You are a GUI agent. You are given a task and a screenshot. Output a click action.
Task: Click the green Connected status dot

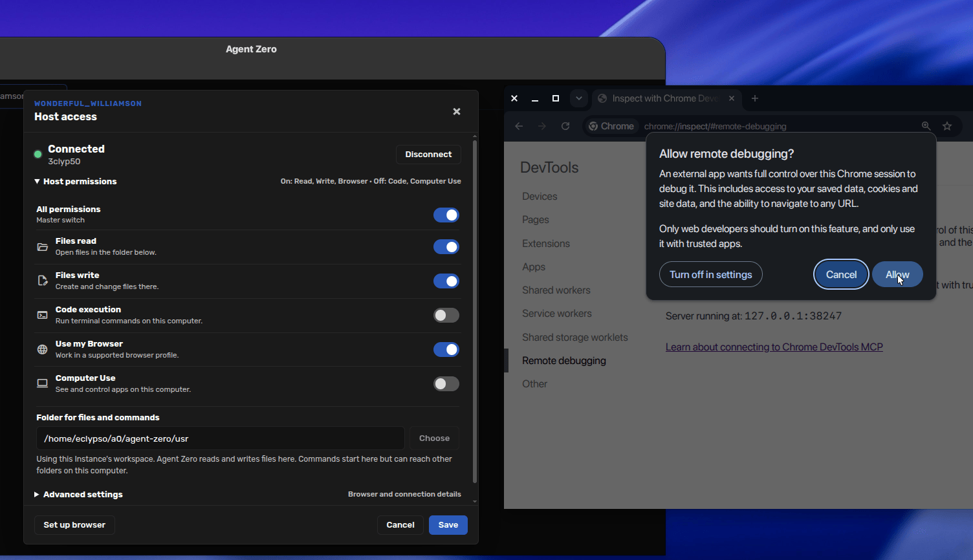click(38, 154)
